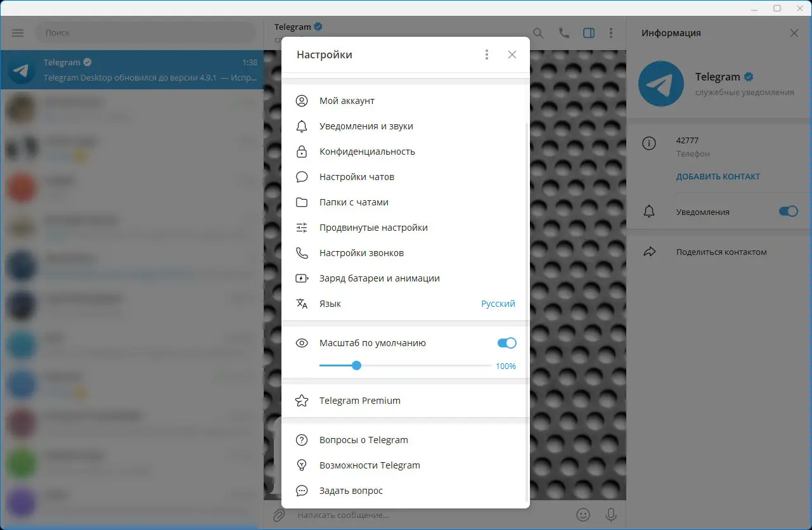Click the Telegram avatar in Информация panel
This screenshot has width=812, height=530.
tap(661, 84)
